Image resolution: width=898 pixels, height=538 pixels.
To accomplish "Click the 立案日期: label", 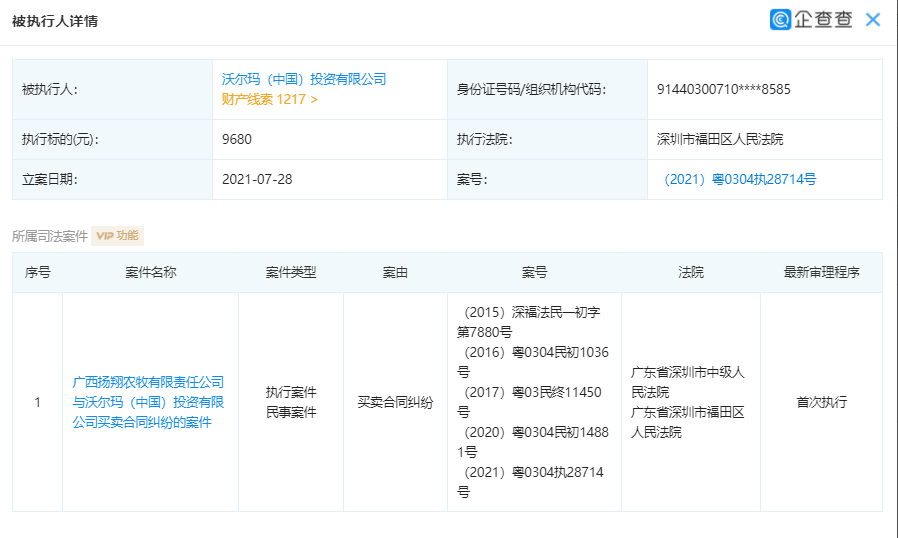I will pyautogui.click(x=50, y=179).
